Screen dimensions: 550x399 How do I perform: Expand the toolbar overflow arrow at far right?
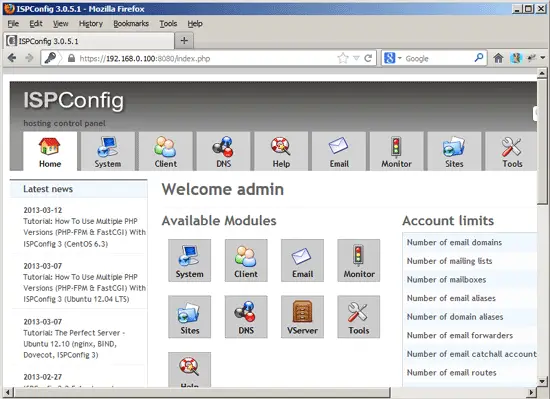tap(543, 58)
